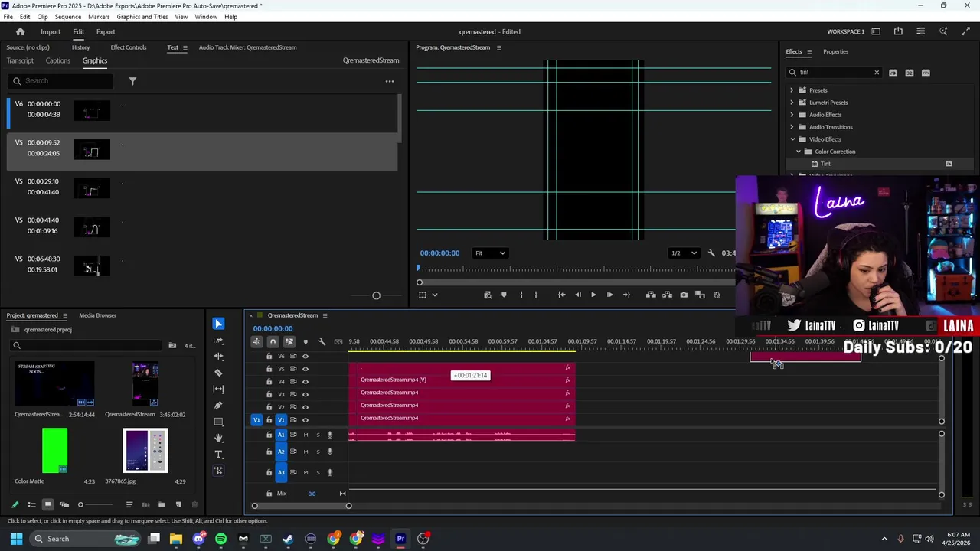980x551 pixels.
Task: Open File Explorer from the taskbar
Action: pyautogui.click(x=176, y=539)
